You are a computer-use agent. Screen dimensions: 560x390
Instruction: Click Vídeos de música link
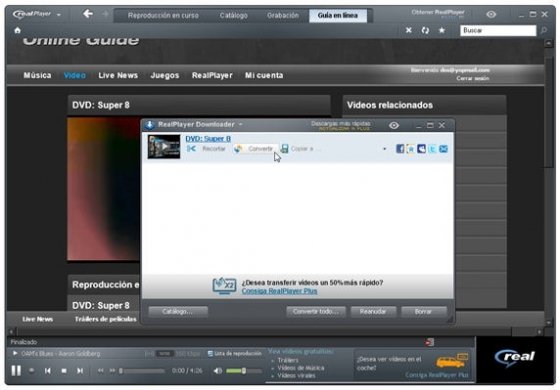tap(301, 368)
